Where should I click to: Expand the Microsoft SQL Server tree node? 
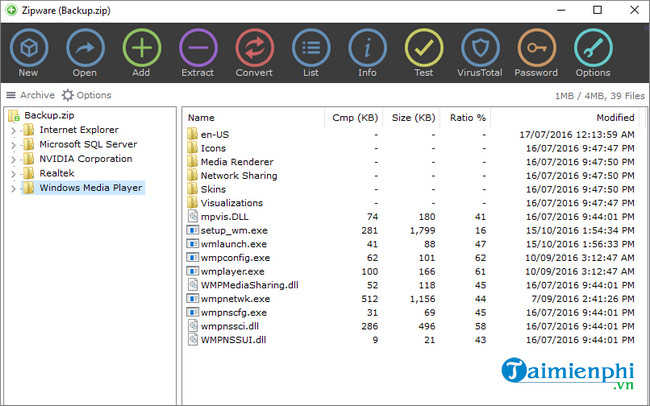click(x=13, y=145)
